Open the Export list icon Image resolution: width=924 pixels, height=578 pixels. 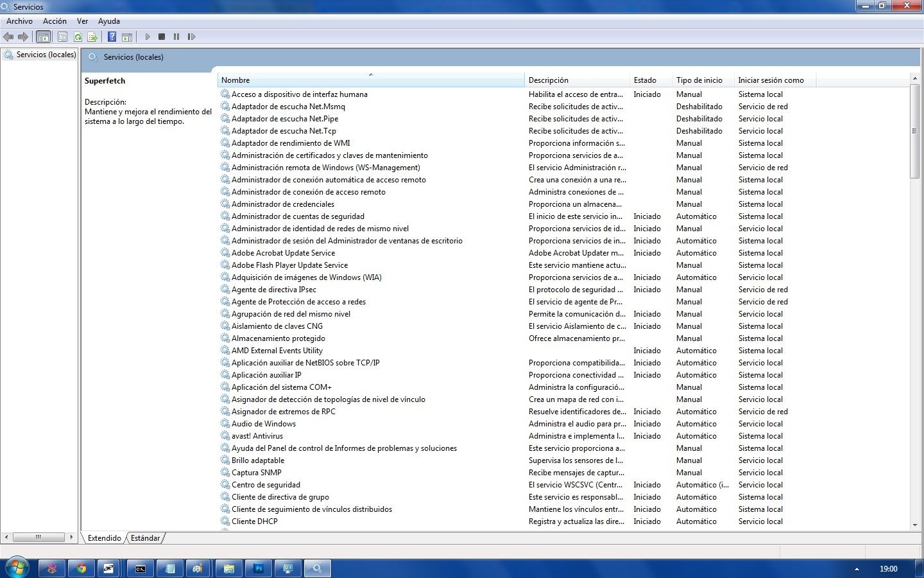coord(93,37)
